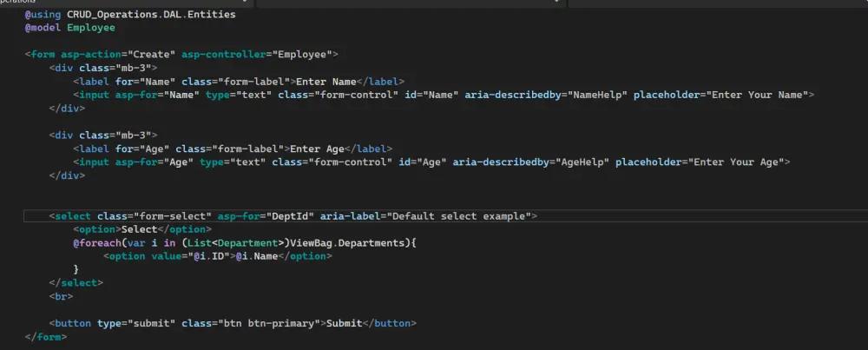The height and width of the screenshot is (350, 868).
Task: Click the aria-label "Default select example" value
Action: click(459, 215)
